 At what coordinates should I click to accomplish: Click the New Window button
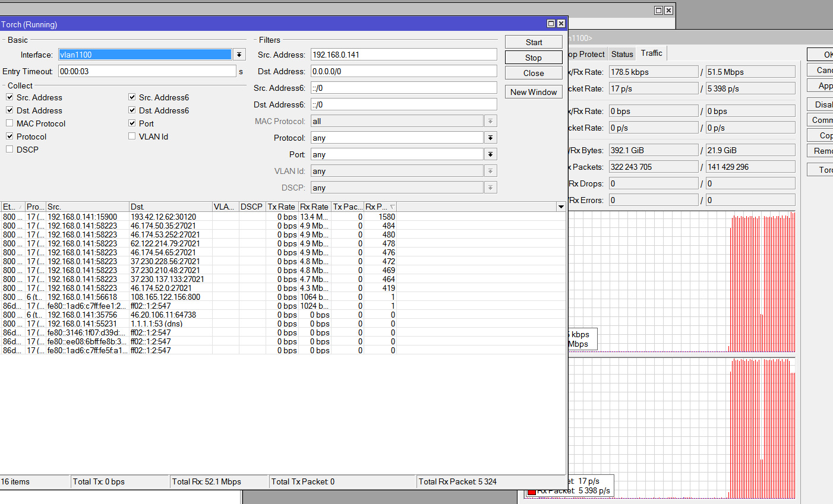pyautogui.click(x=533, y=92)
